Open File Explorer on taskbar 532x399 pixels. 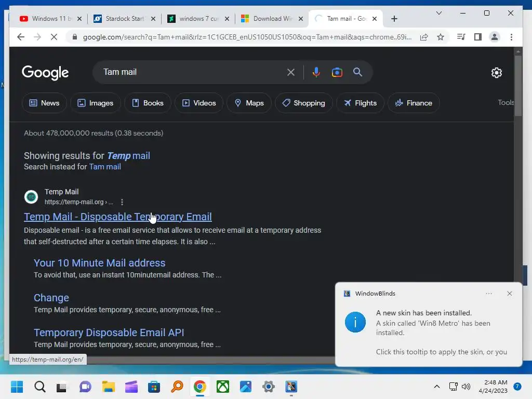coord(108,387)
